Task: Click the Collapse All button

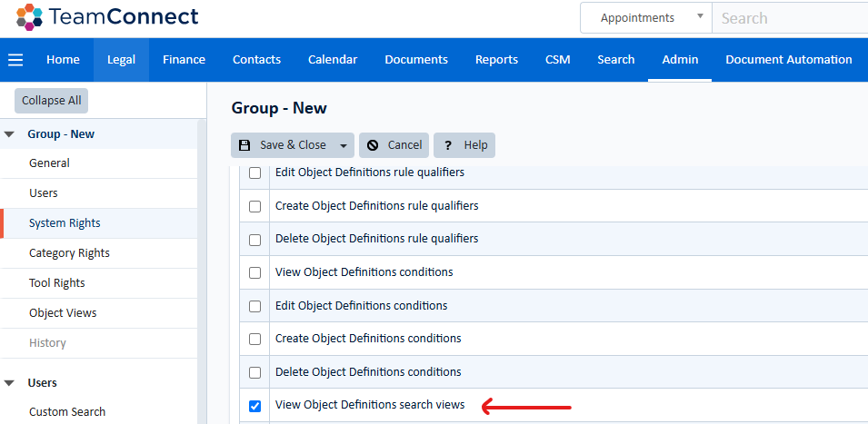Action: (x=51, y=101)
